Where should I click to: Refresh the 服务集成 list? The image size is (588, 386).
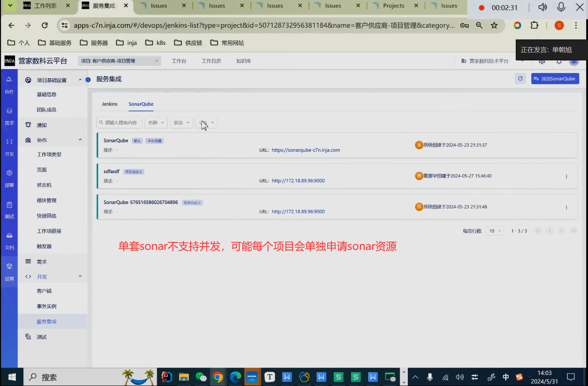[520, 78]
